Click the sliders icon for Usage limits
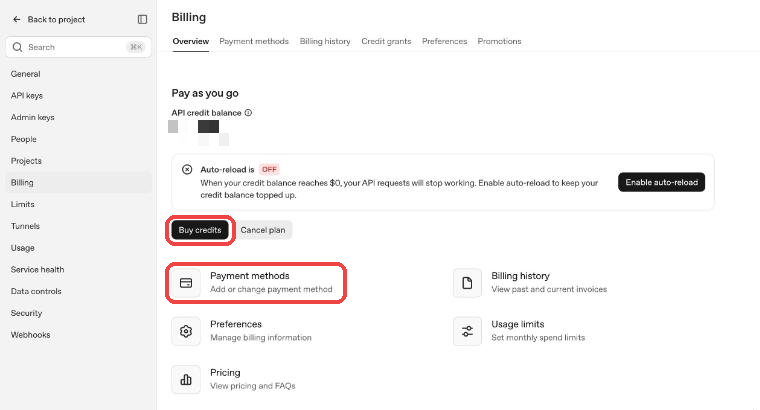This screenshot has height=410, width=760. [x=467, y=331]
